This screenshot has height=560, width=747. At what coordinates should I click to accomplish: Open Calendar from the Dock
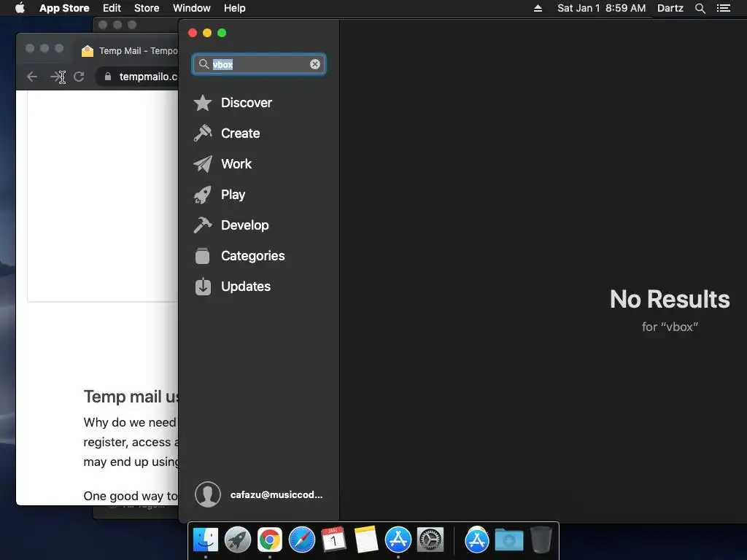tap(333, 540)
